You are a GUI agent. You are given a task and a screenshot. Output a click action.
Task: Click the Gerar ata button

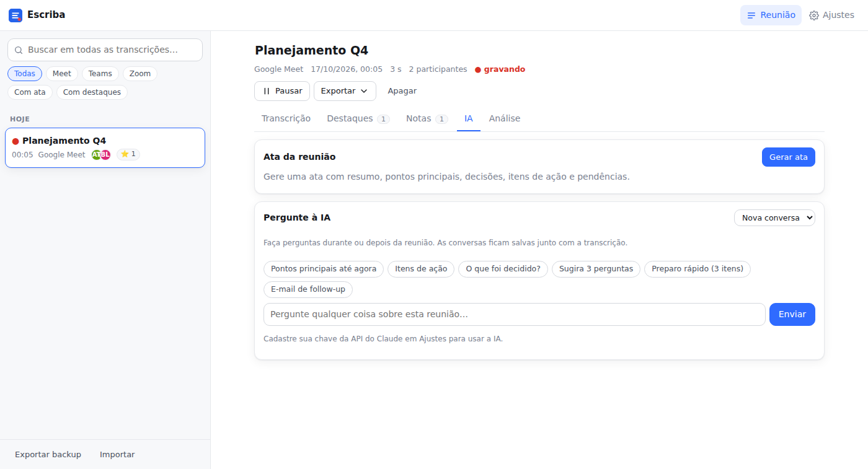click(x=789, y=157)
